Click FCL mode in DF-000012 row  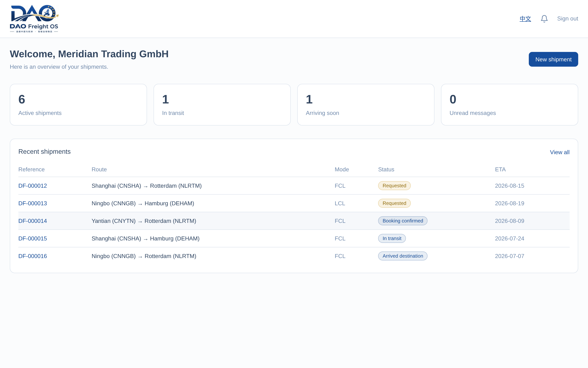click(340, 186)
